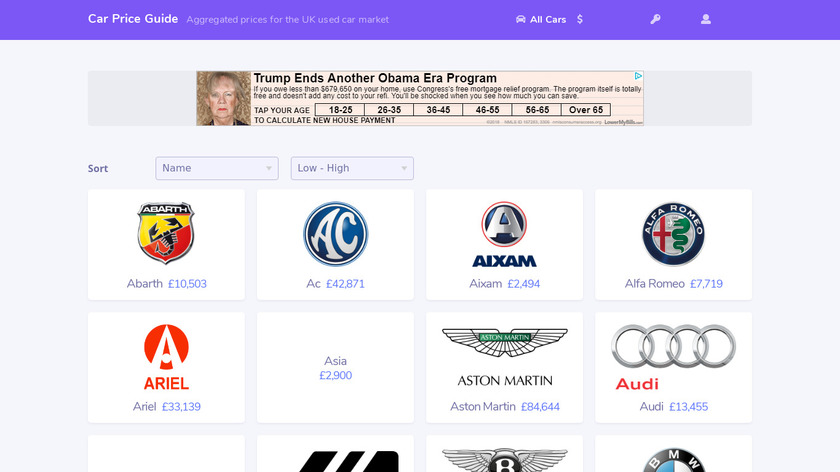Click the car icon beside All Cars
This screenshot has height=472, width=840.
pyautogui.click(x=520, y=19)
